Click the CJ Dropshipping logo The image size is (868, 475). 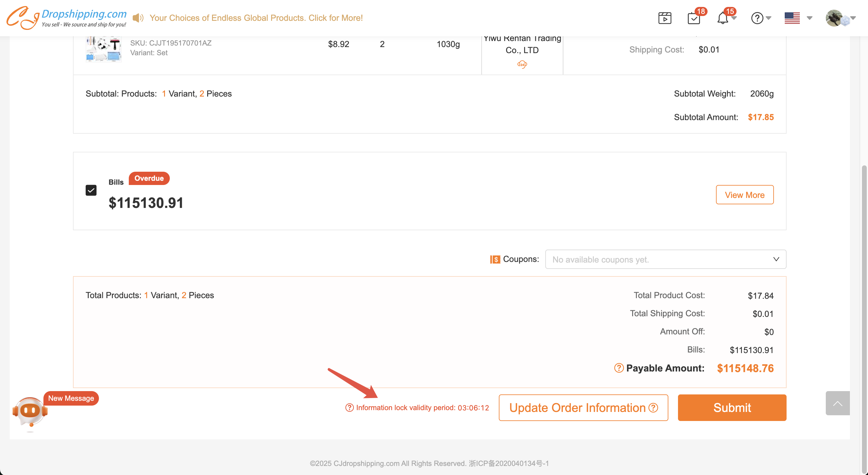(x=66, y=18)
